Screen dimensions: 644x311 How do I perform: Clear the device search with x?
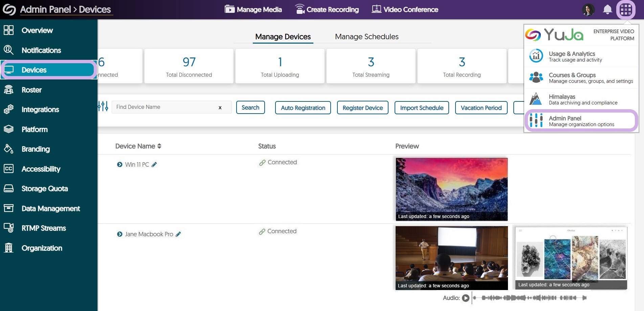[x=220, y=107]
